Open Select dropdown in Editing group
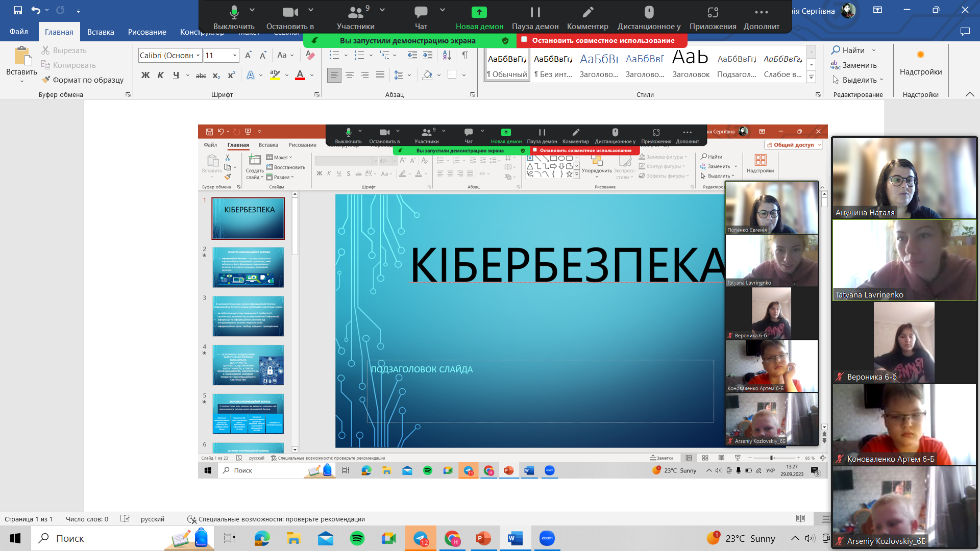Screen dimensions: 980x551 tap(857, 80)
